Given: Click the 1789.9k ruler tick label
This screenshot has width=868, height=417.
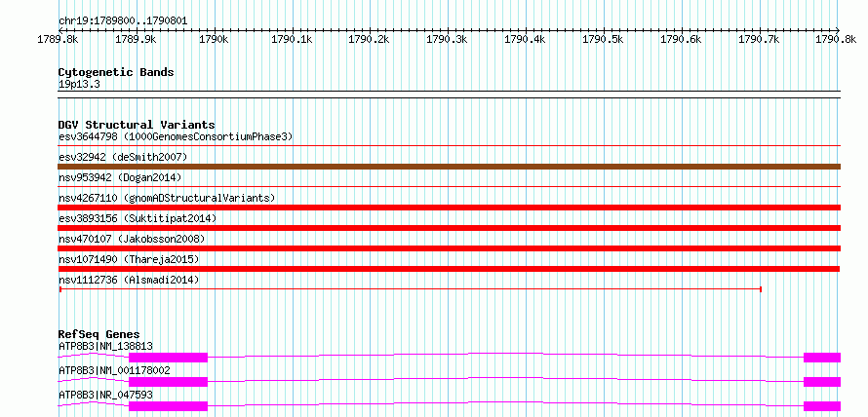Looking at the screenshot, I should tap(136, 39).
